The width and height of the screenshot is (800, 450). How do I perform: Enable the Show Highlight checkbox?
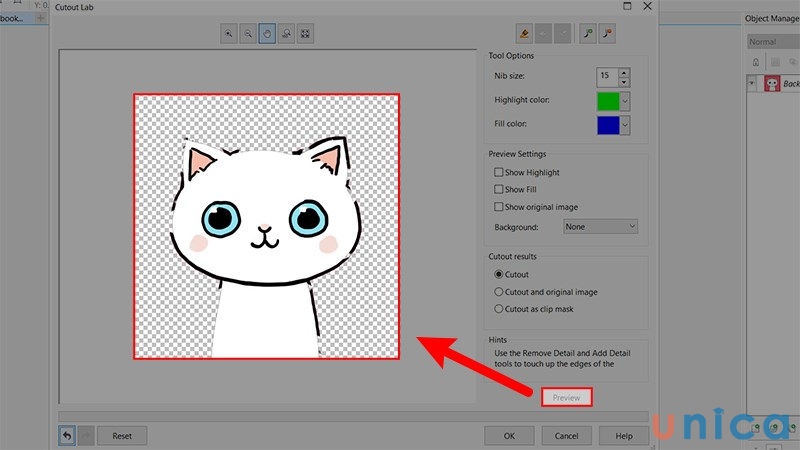[499, 173]
